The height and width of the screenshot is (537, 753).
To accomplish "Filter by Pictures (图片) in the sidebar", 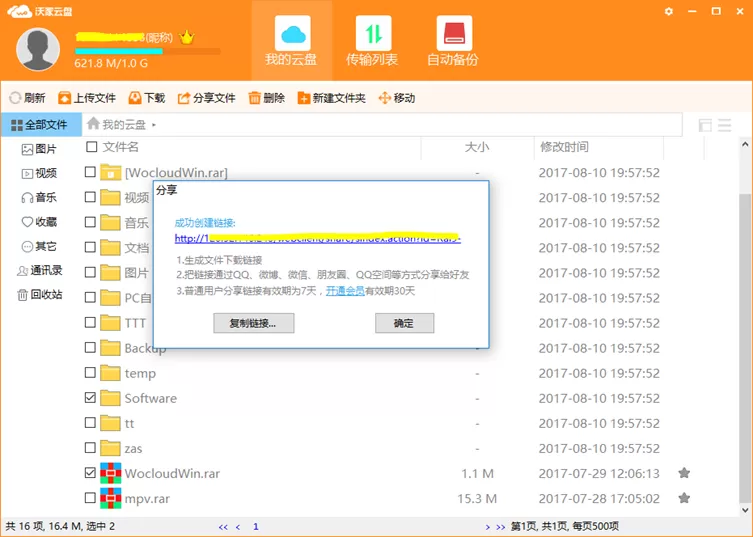I will 39,149.
